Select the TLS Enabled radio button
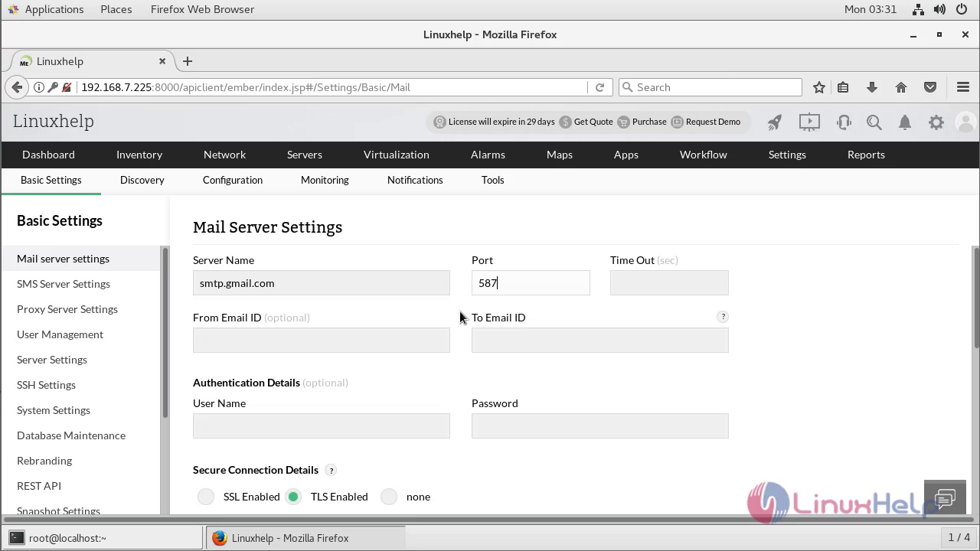 point(293,497)
